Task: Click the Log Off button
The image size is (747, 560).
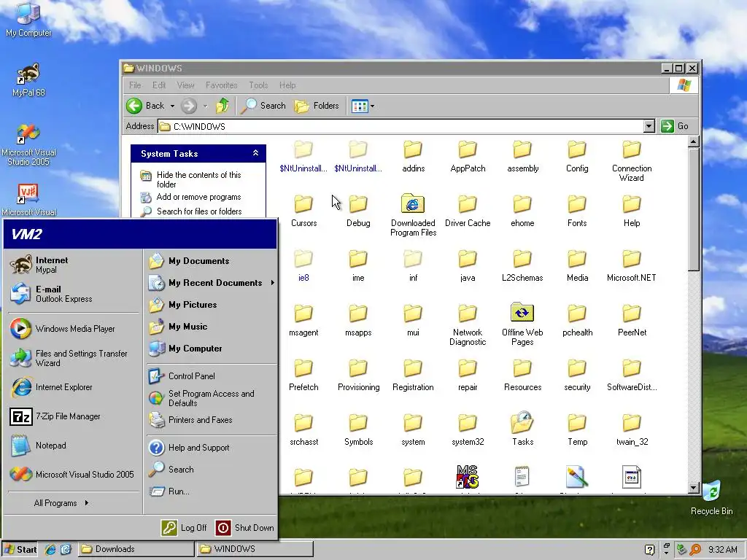Action: [x=185, y=528]
